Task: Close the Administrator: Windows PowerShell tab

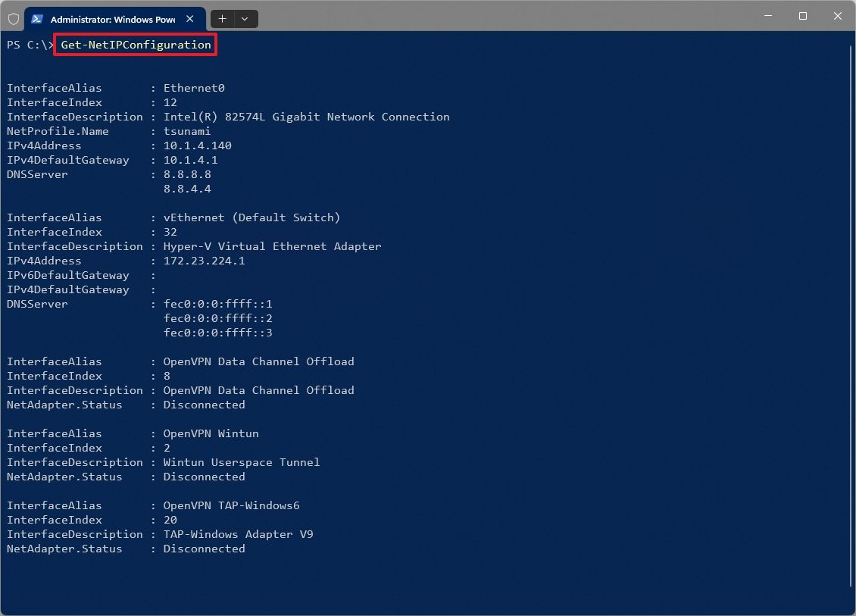Action: coord(189,18)
